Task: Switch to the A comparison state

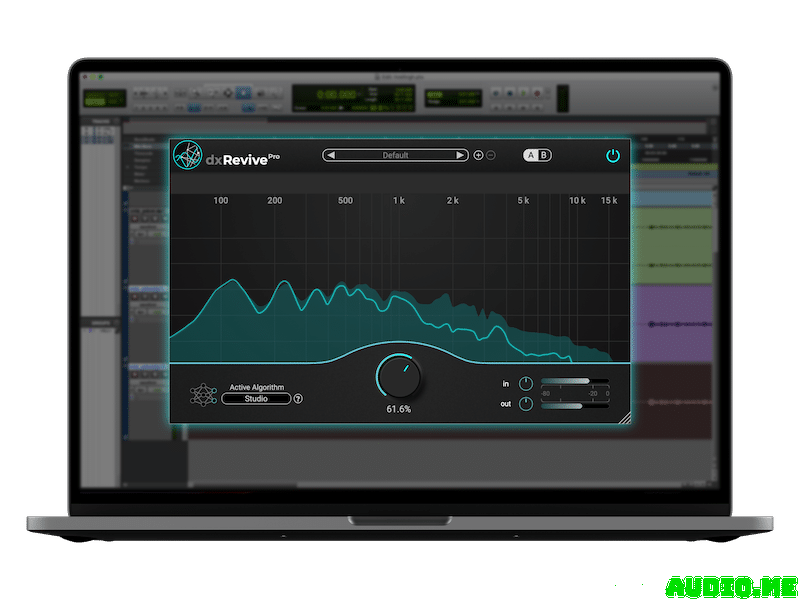Action: click(531, 155)
